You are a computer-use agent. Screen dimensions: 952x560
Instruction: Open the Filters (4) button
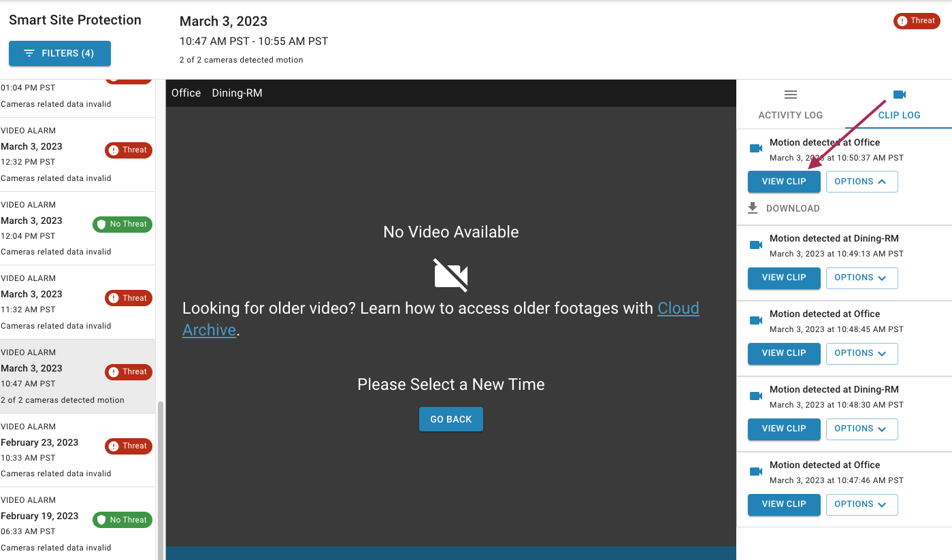[60, 53]
